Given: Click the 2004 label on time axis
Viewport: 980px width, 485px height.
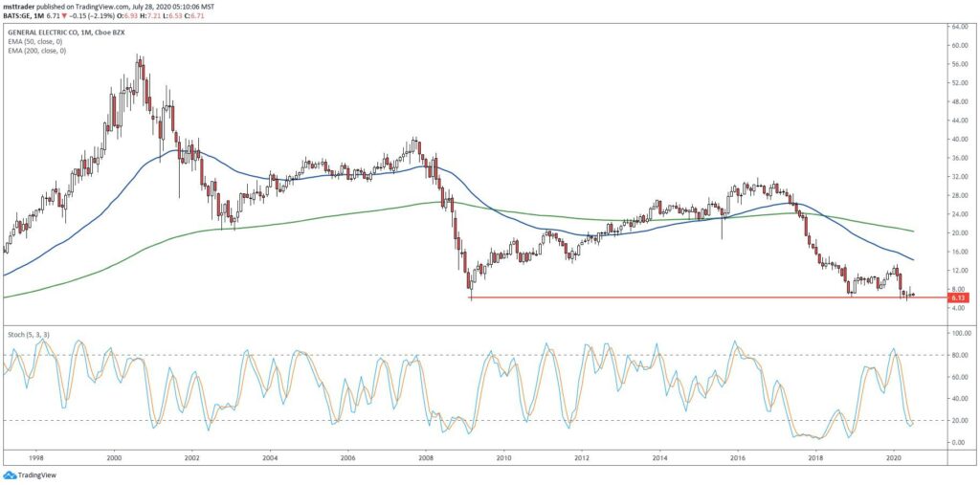Looking at the screenshot, I should coord(270,457).
